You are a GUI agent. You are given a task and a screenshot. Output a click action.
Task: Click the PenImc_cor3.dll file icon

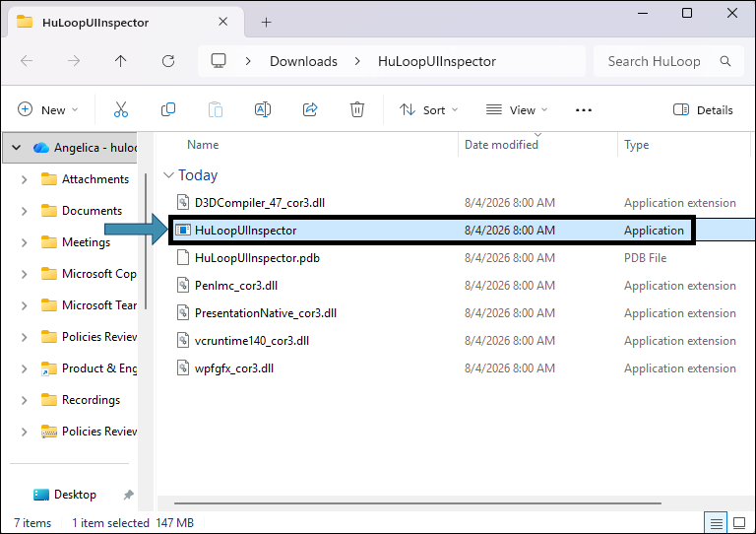pyautogui.click(x=183, y=286)
